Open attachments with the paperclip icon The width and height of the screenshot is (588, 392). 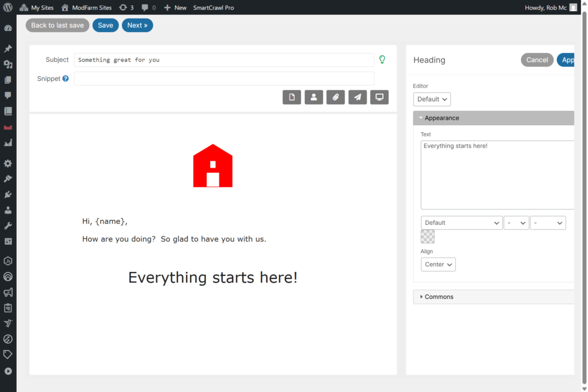pos(335,98)
